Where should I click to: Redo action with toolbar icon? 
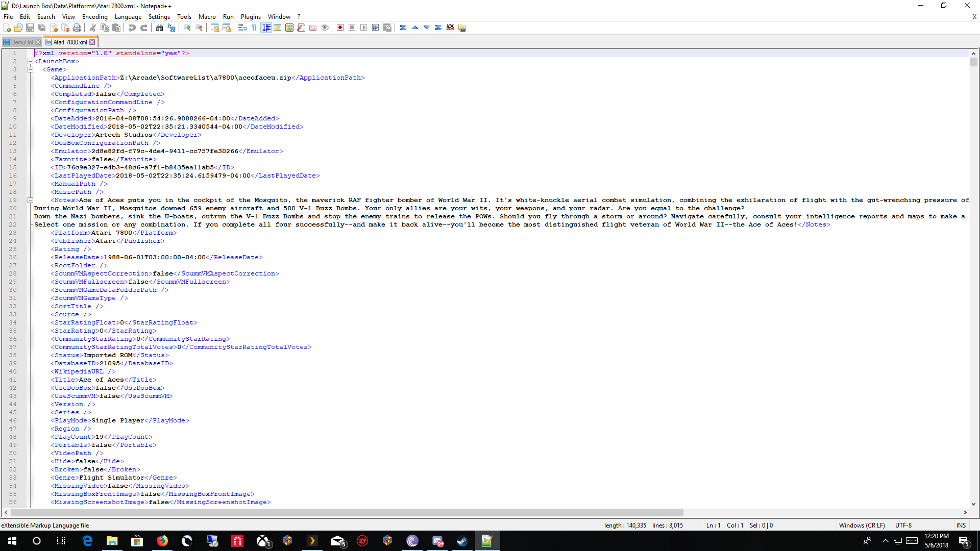tap(144, 28)
